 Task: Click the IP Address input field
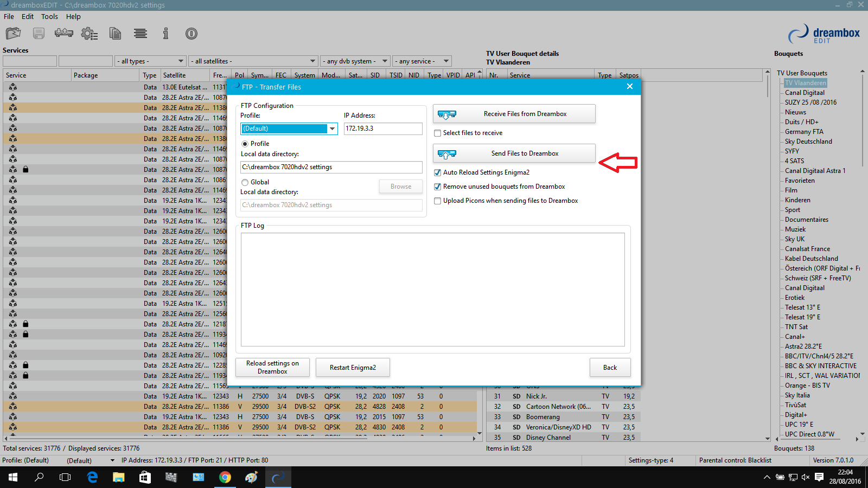(x=383, y=129)
